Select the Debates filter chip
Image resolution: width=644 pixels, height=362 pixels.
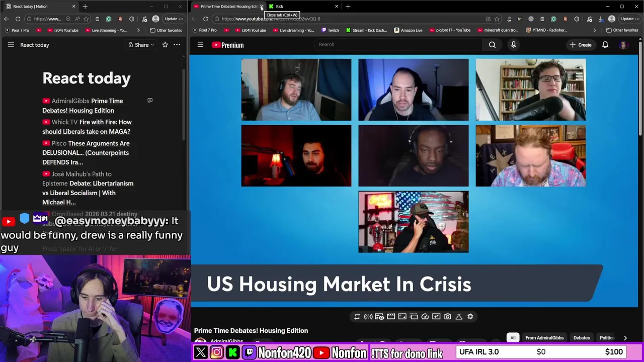click(582, 338)
